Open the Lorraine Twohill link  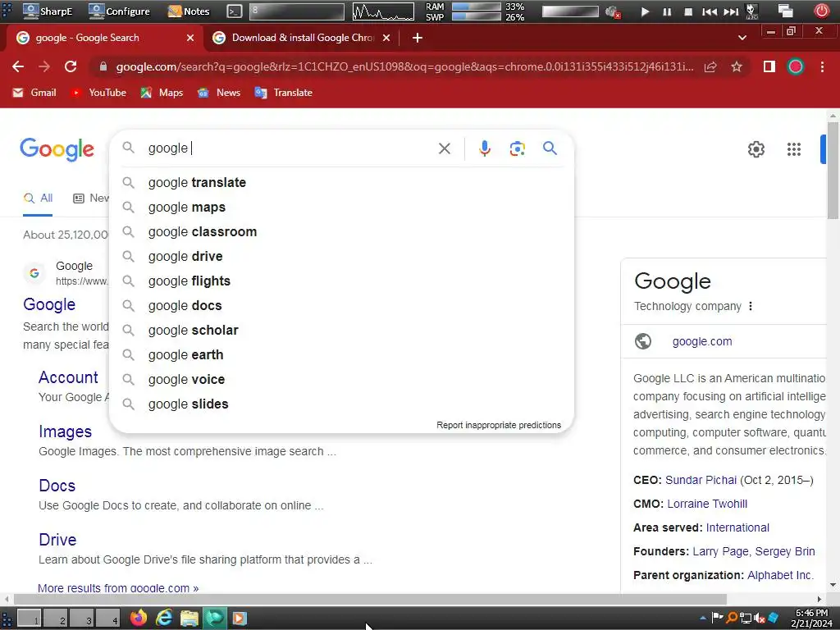[707, 504]
